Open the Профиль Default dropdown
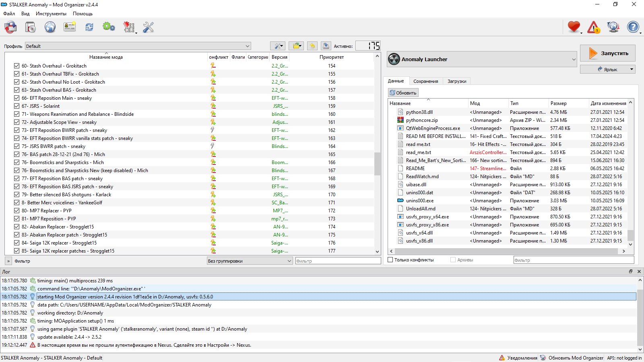The width and height of the screenshot is (644, 362). click(x=138, y=46)
